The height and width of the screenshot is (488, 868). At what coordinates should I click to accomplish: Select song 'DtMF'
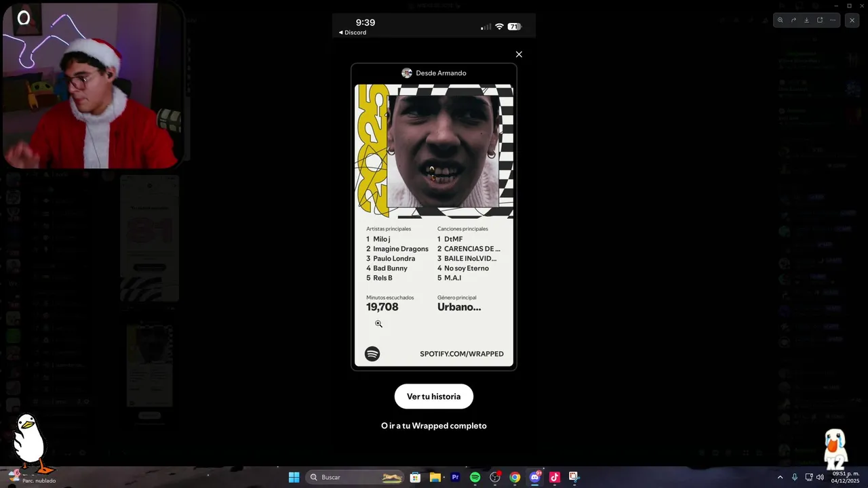click(453, 239)
